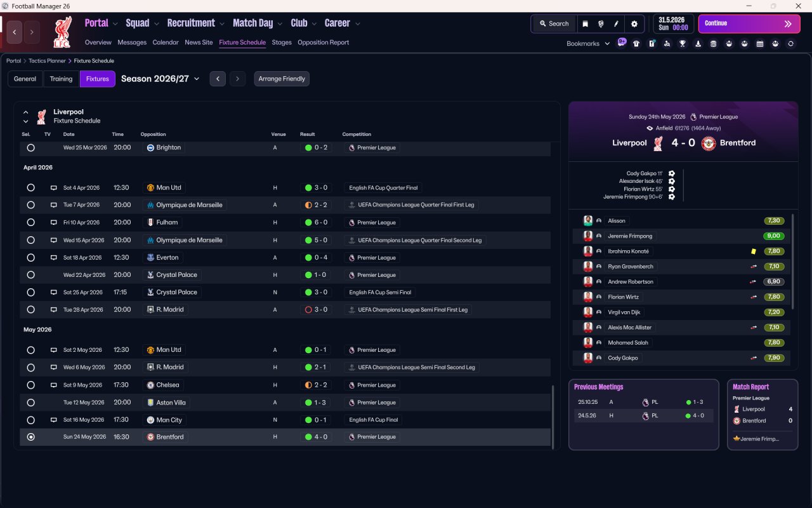This screenshot has width=812, height=508.
Task: Open the News Site sub-menu tab
Action: coord(199,43)
